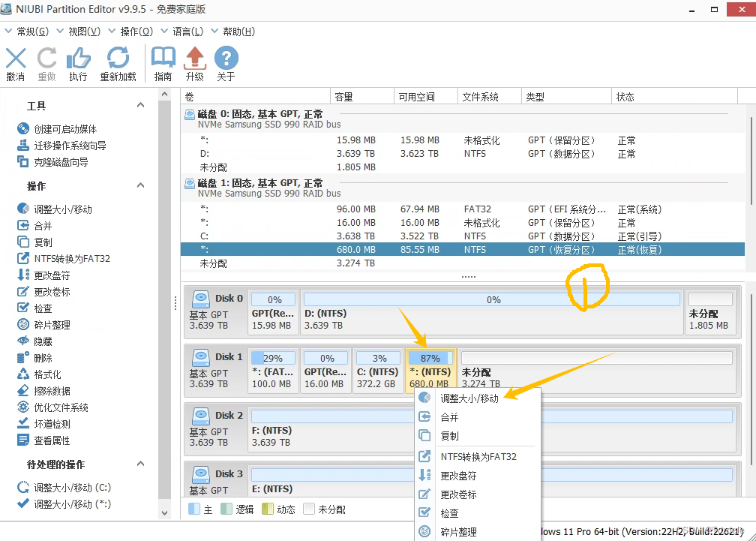Image resolution: width=756 pixels, height=541 pixels.
Task: Select the D: NTFS row in the list
Action: coord(463,153)
